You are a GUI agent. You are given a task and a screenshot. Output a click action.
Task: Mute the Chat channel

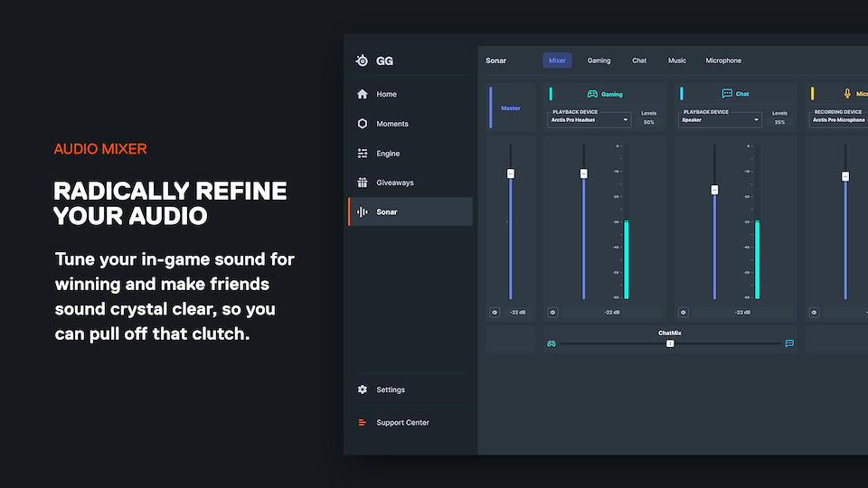coord(683,313)
